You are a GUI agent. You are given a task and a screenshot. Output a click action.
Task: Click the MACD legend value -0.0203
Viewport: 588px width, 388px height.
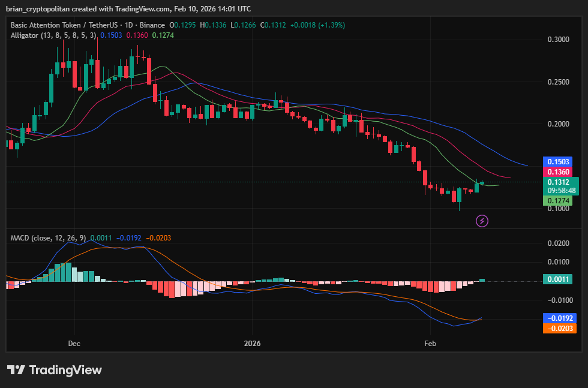pyautogui.click(x=158, y=238)
